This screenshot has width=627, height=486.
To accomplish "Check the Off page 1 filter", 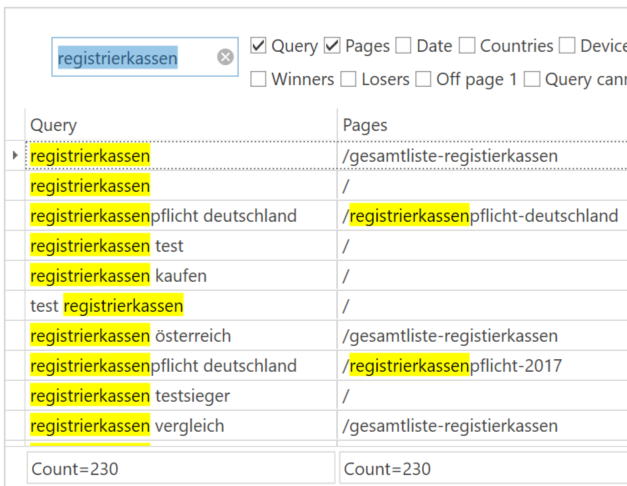I will pyautogui.click(x=423, y=79).
